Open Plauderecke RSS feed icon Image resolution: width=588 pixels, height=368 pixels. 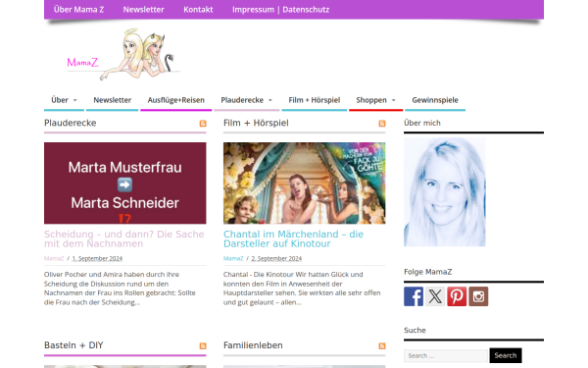pyautogui.click(x=203, y=124)
